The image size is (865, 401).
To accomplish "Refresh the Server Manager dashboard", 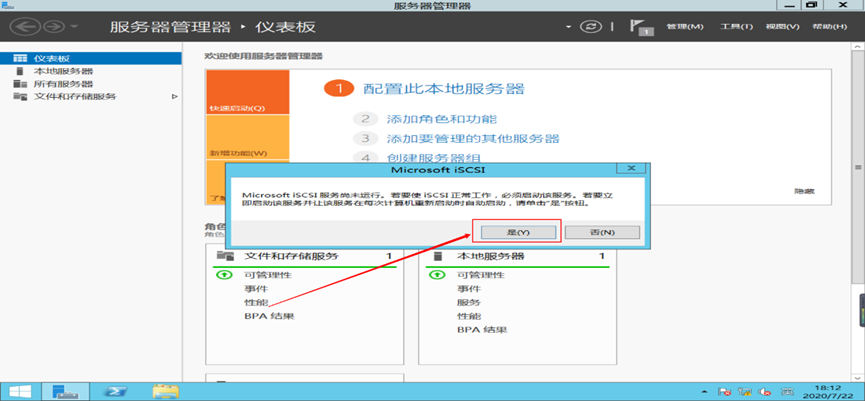I will click(x=591, y=27).
